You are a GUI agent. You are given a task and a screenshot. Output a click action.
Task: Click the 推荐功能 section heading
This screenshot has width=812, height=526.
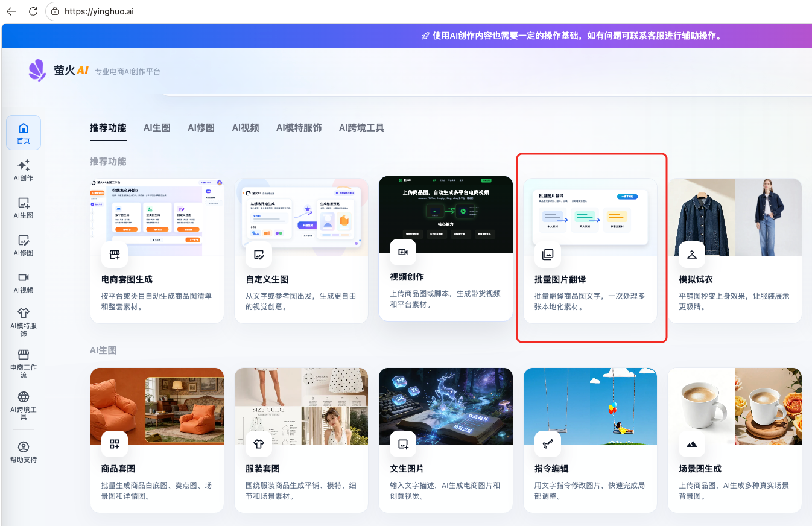pos(108,162)
